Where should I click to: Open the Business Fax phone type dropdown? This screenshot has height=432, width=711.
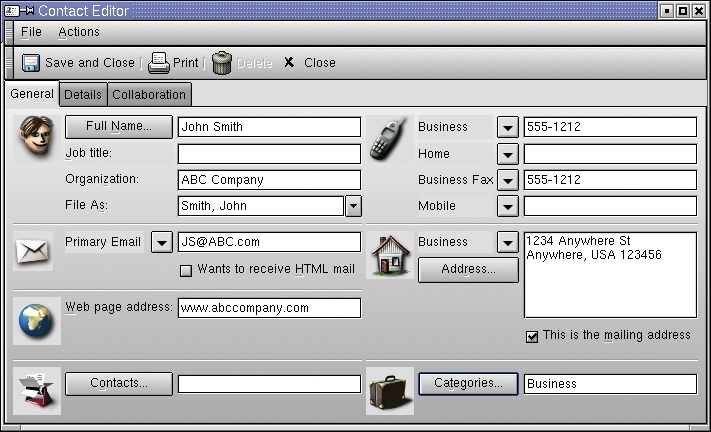(508, 181)
